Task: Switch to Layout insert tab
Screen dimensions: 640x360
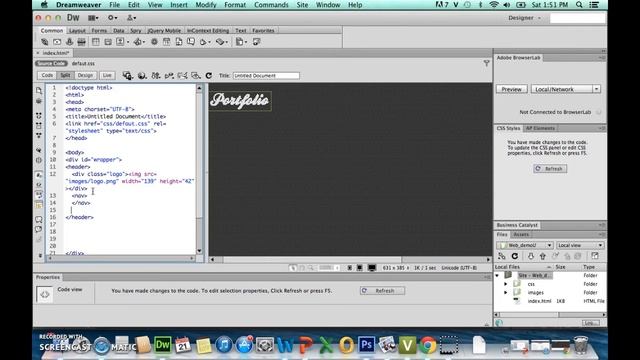Action: pos(77,31)
